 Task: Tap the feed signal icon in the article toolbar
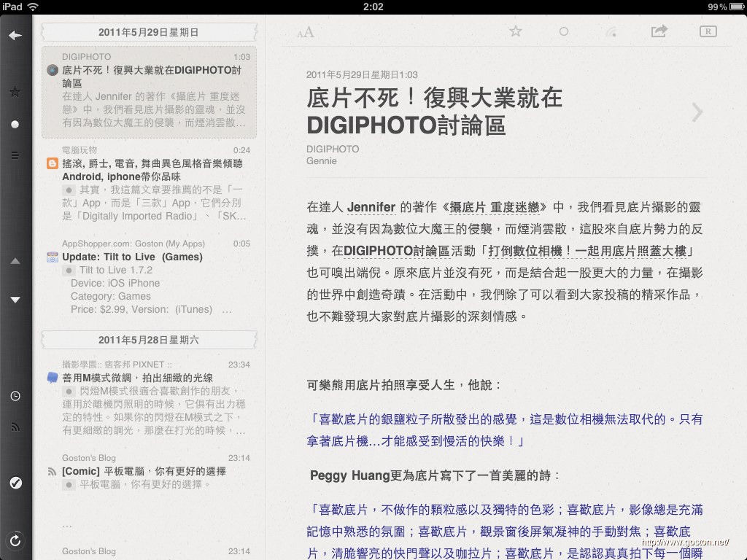point(611,32)
